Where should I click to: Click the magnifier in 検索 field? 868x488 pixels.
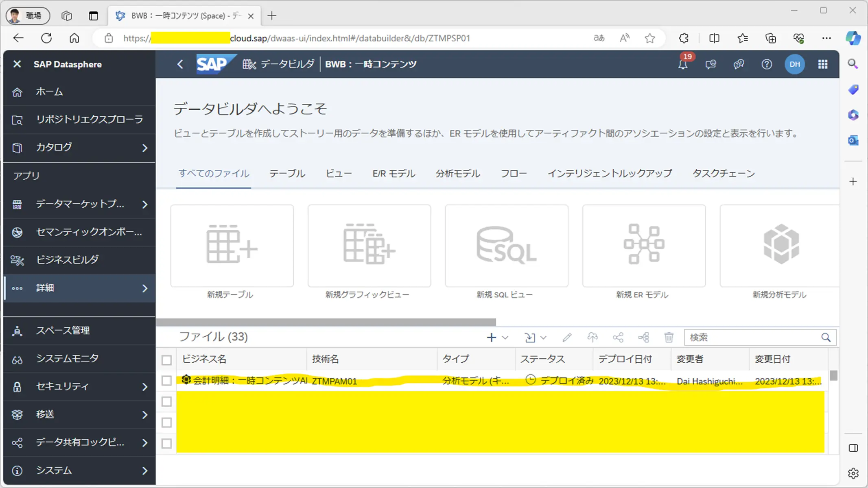(826, 338)
